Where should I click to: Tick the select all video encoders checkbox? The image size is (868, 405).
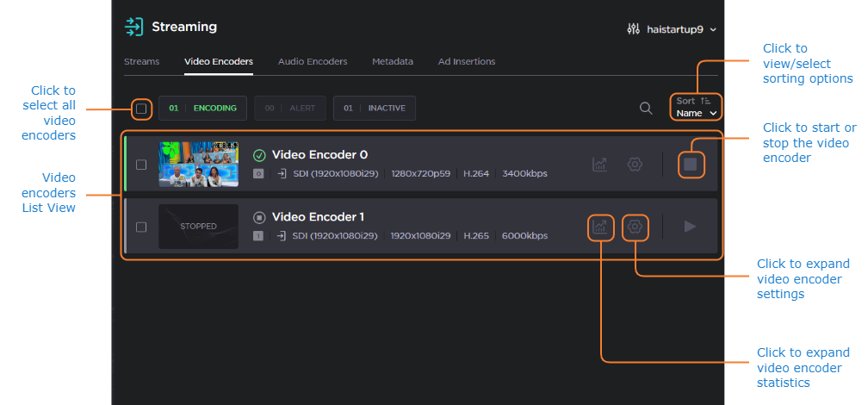141,109
